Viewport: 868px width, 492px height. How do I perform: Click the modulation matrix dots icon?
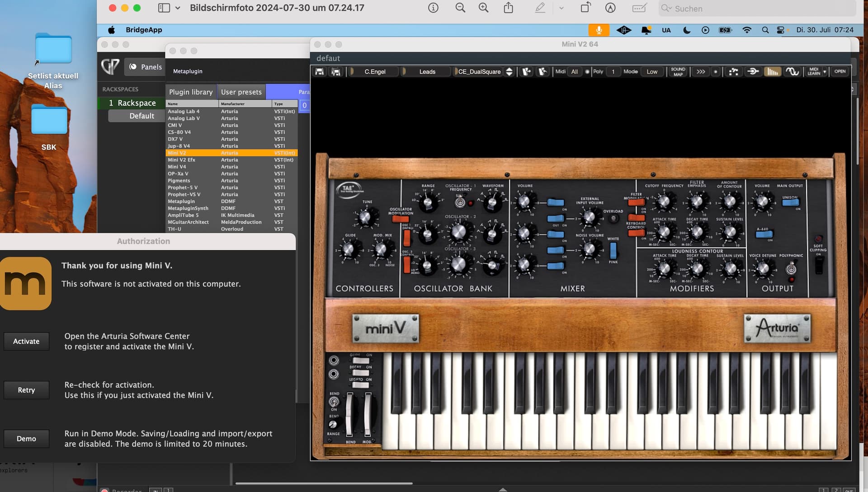pyautogui.click(x=733, y=71)
